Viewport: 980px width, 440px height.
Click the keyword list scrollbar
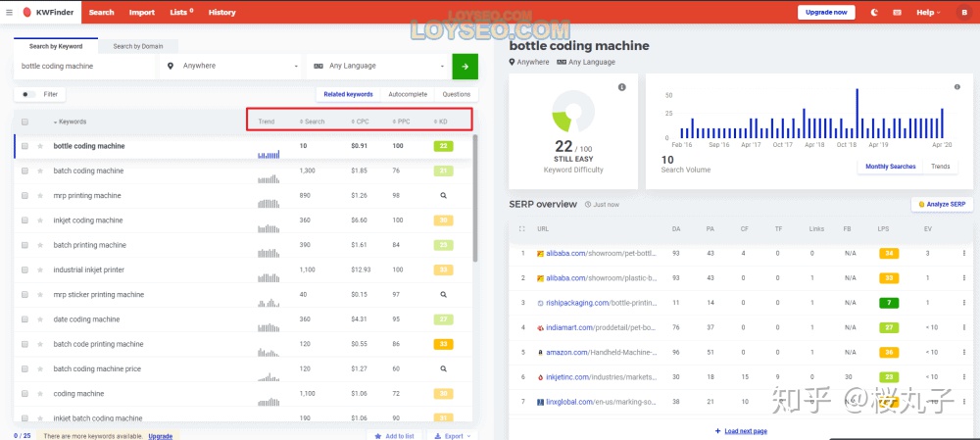point(475,198)
